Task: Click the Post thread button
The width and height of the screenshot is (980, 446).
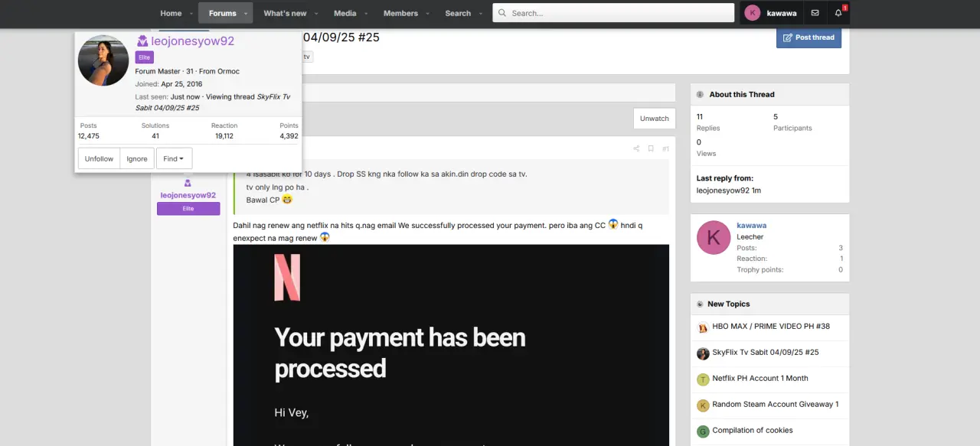Action: point(808,37)
